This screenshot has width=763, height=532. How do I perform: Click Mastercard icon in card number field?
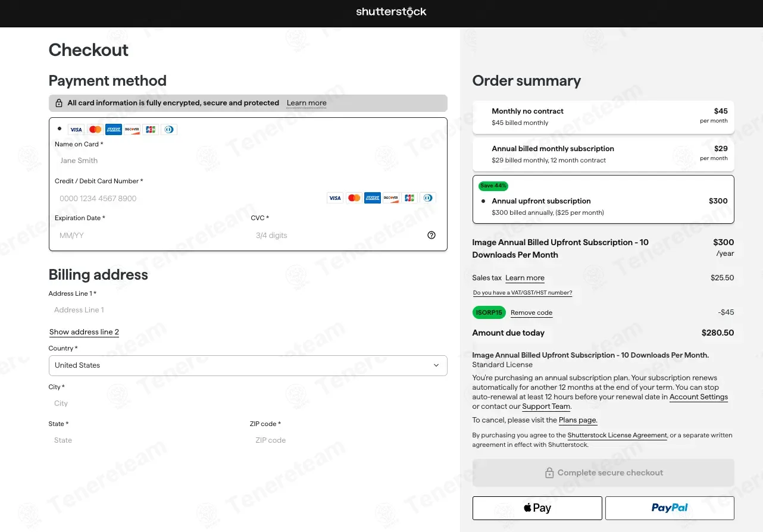(x=354, y=198)
